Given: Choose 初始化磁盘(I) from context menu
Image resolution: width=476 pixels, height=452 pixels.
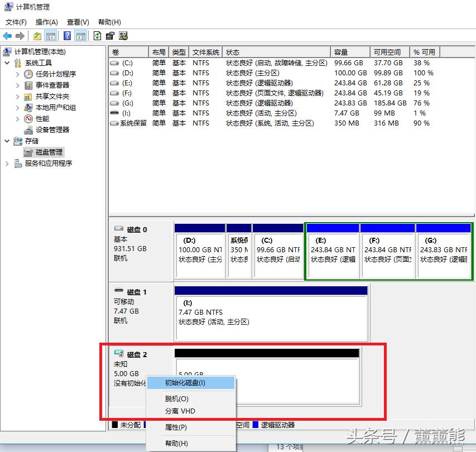Looking at the screenshot, I should pos(185,383).
